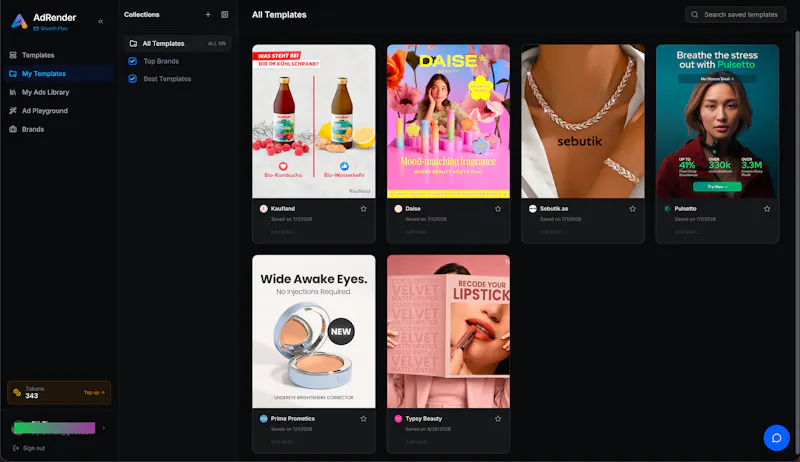The image size is (800, 462).
Task: Click the Prime Prometics brand name
Action: (x=293, y=419)
